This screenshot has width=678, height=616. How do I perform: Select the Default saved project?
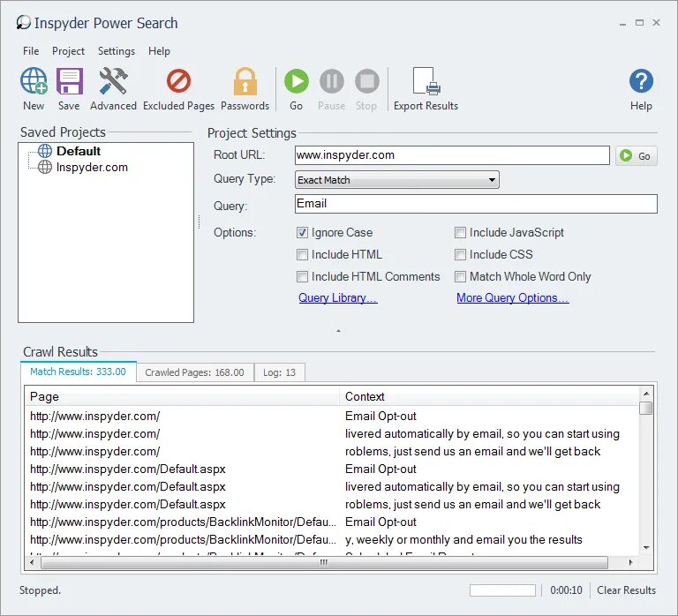tap(79, 151)
